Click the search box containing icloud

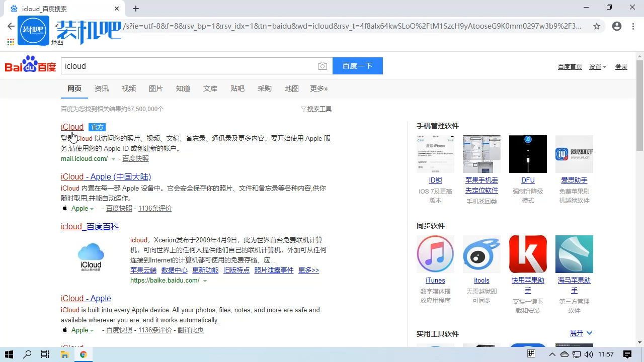coord(189,66)
